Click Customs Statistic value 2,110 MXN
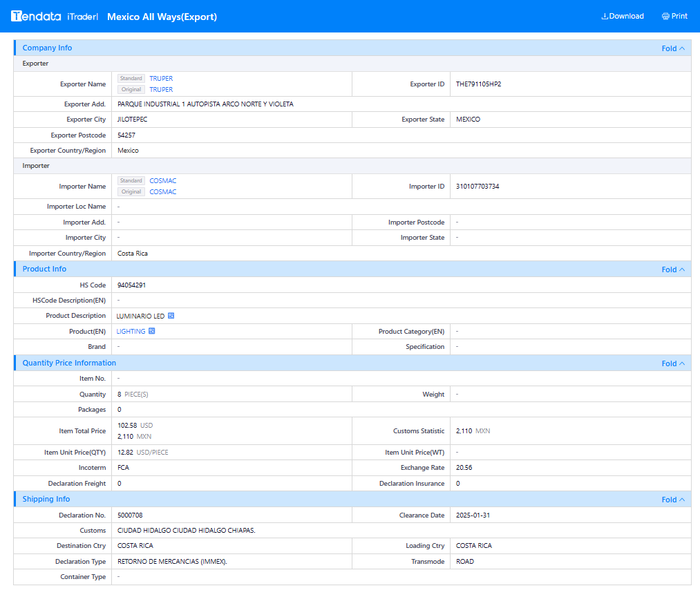 click(473, 431)
